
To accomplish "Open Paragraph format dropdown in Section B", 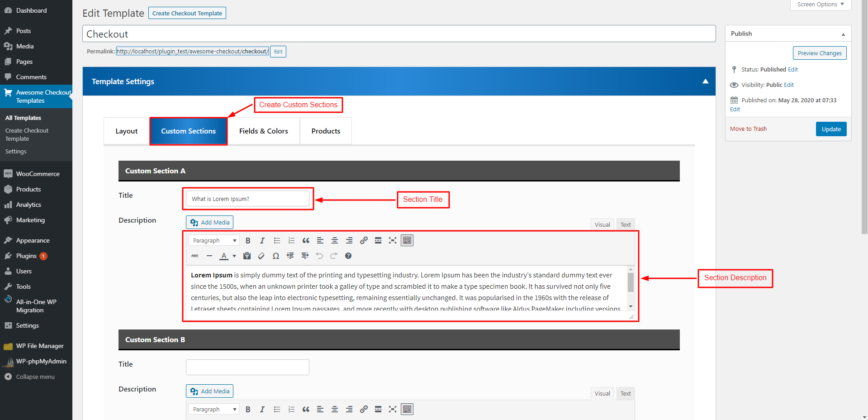I will 214,409.
